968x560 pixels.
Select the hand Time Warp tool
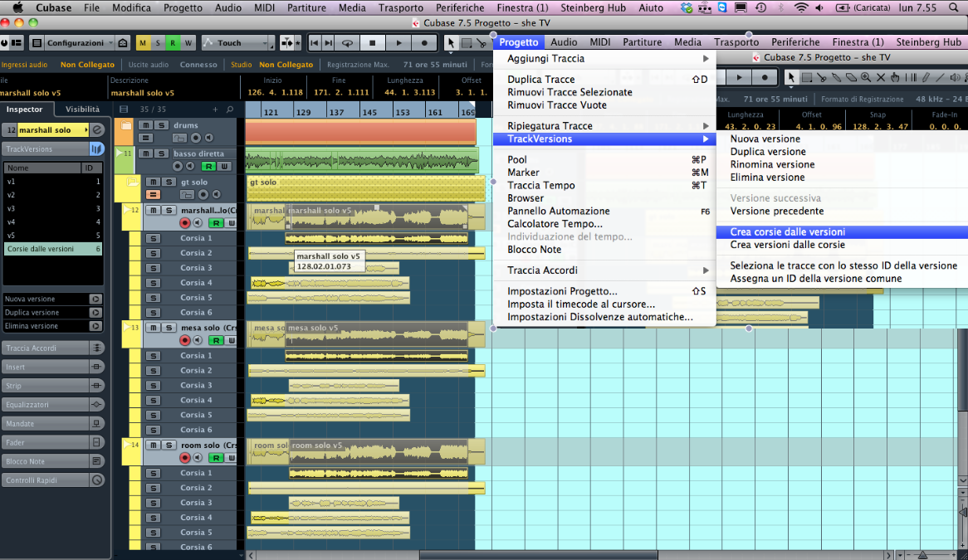point(895,78)
